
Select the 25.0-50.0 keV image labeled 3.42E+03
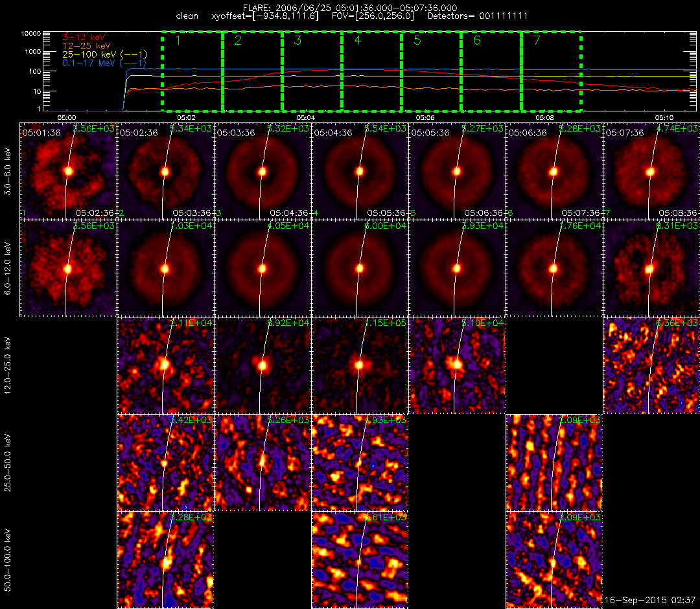pos(165,463)
